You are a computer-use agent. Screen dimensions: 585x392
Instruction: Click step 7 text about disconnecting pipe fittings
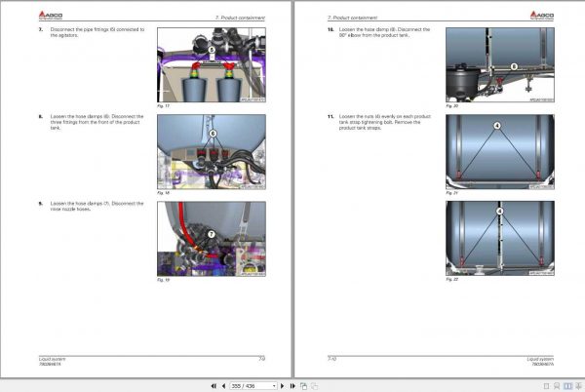(x=97, y=32)
